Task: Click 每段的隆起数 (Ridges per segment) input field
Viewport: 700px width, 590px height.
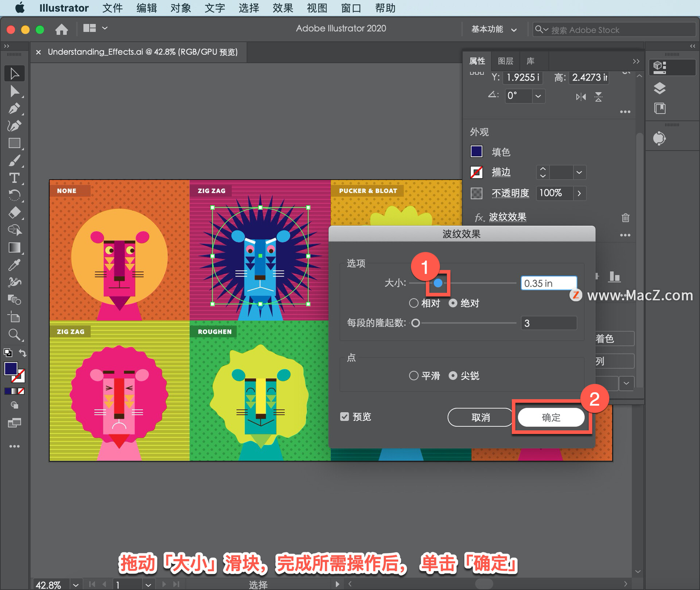Action: (x=549, y=322)
